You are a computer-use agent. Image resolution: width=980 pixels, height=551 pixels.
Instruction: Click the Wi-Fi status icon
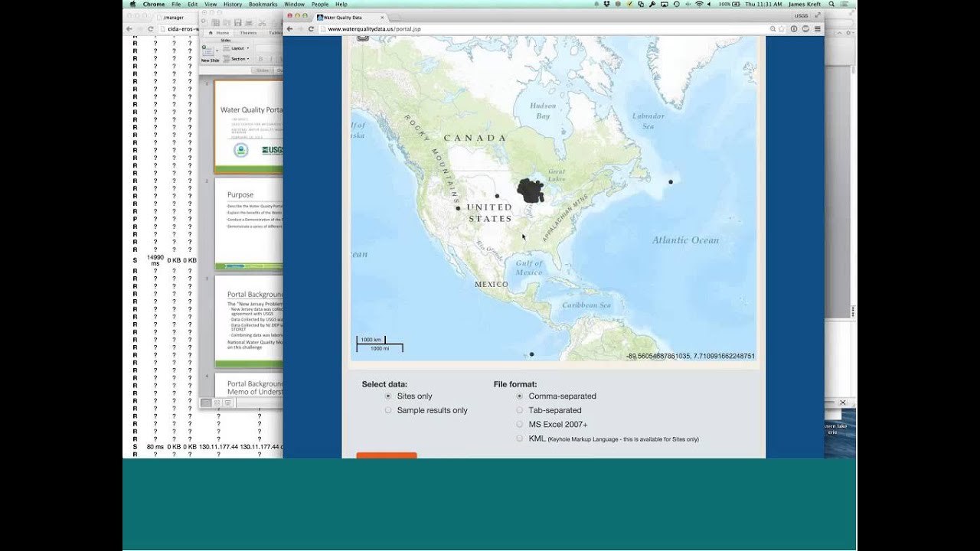tap(699, 4)
